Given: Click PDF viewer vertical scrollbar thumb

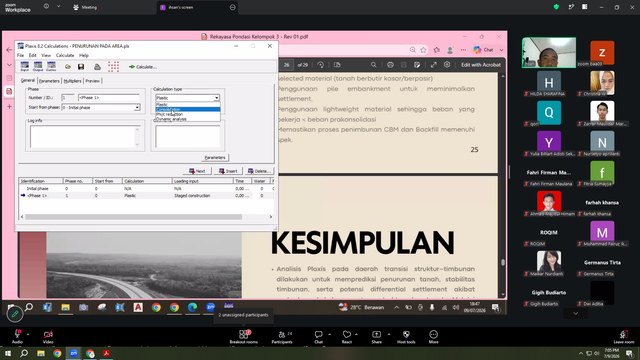Looking at the screenshot, I should pyautogui.click(x=503, y=262).
